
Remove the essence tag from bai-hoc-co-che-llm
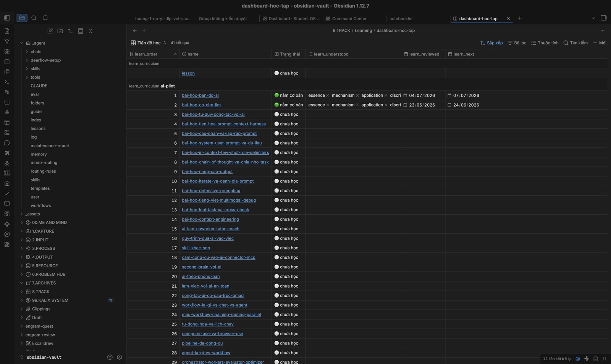pyautogui.click(x=328, y=105)
